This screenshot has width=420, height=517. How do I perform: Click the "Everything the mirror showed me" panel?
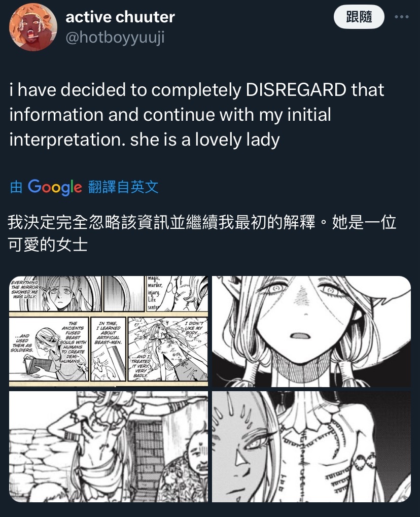tap(55, 293)
